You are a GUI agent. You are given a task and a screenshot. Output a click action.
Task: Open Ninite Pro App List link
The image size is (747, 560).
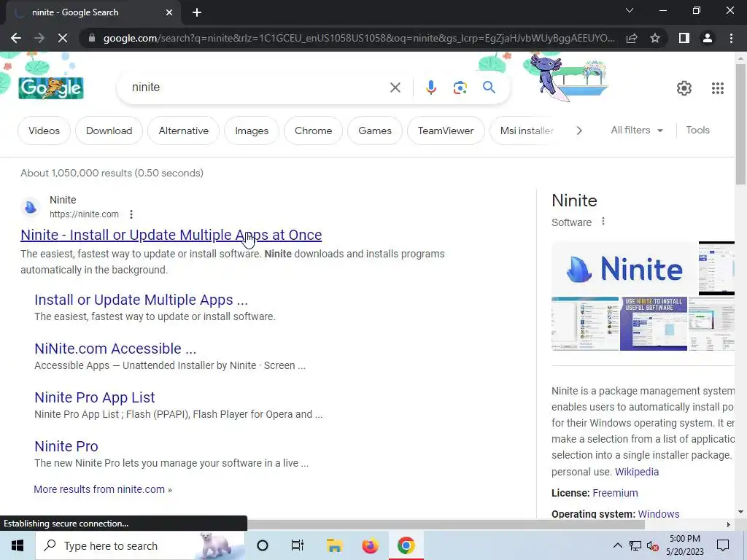95,397
